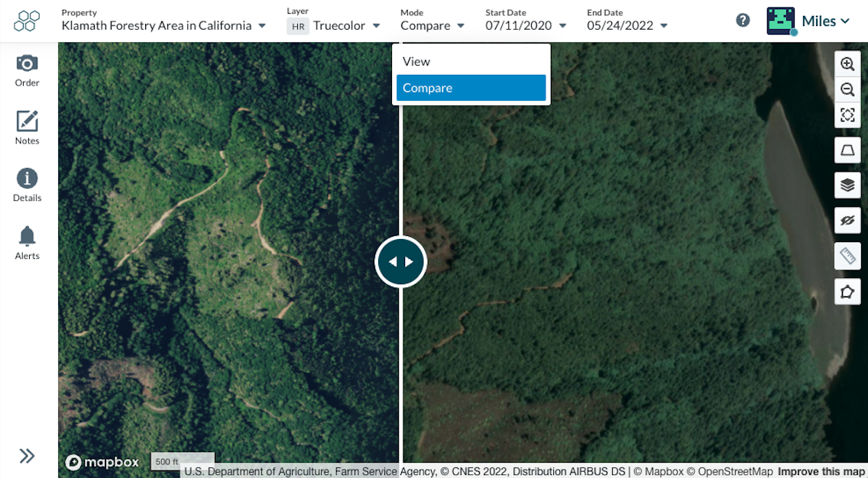This screenshot has width=868, height=478.
Task: Select Compare in the Mode menu
Action: [471, 88]
